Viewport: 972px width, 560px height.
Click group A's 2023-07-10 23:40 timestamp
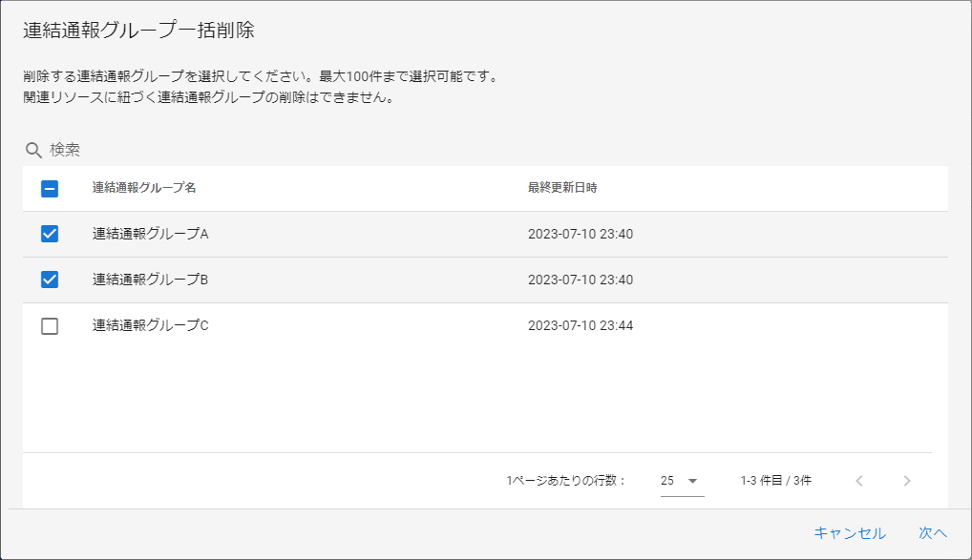580,234
